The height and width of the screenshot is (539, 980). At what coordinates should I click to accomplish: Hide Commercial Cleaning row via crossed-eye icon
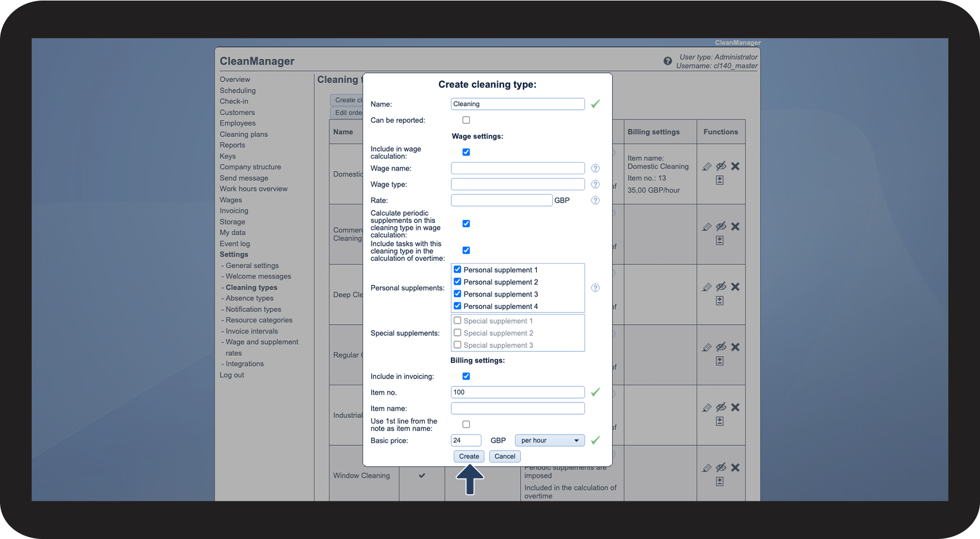tap(721, 226)
